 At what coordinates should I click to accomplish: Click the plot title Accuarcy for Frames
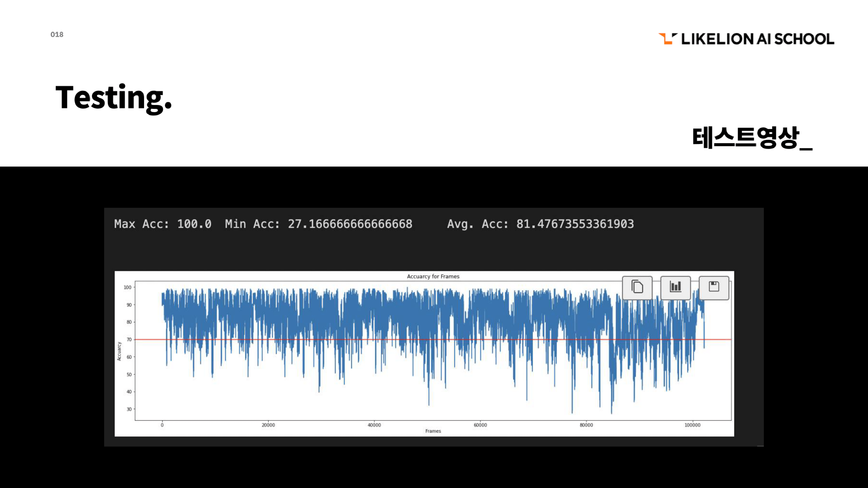433,277
